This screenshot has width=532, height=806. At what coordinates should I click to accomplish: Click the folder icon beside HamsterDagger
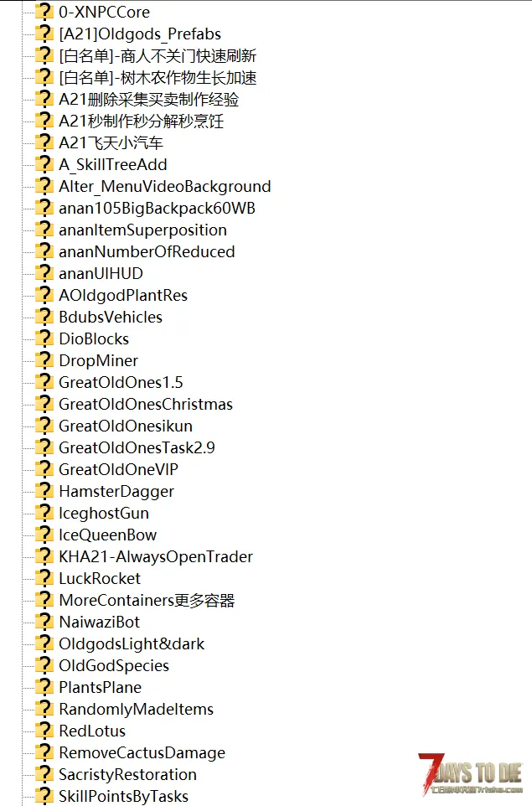44,491
